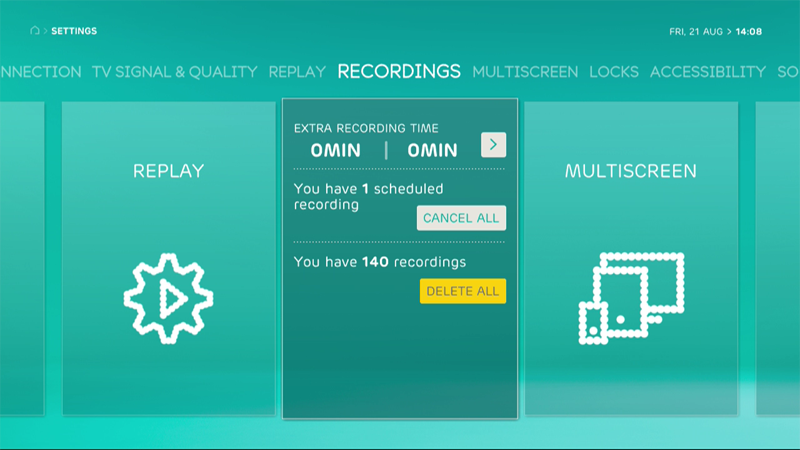The height and width of the screenshot is (450, 800).
Task: Click the 14:08 clock in header
Action: (x=748, y=32)
